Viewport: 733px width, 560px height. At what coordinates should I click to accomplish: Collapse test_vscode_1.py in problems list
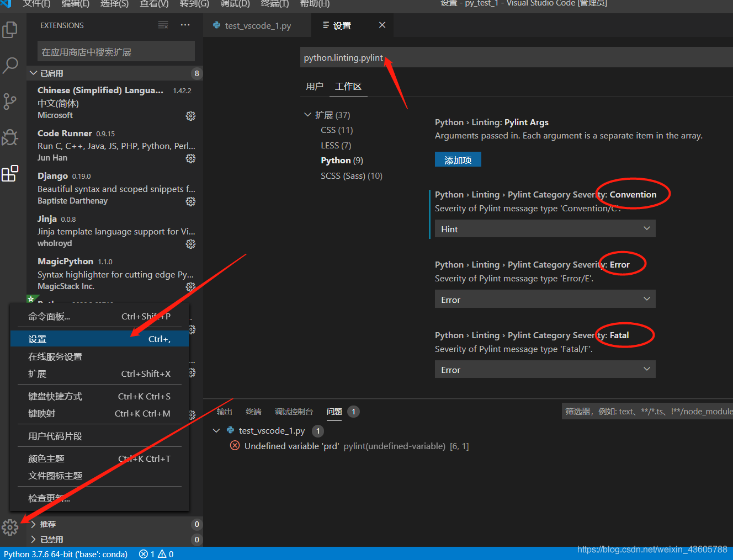click(216, 430)
